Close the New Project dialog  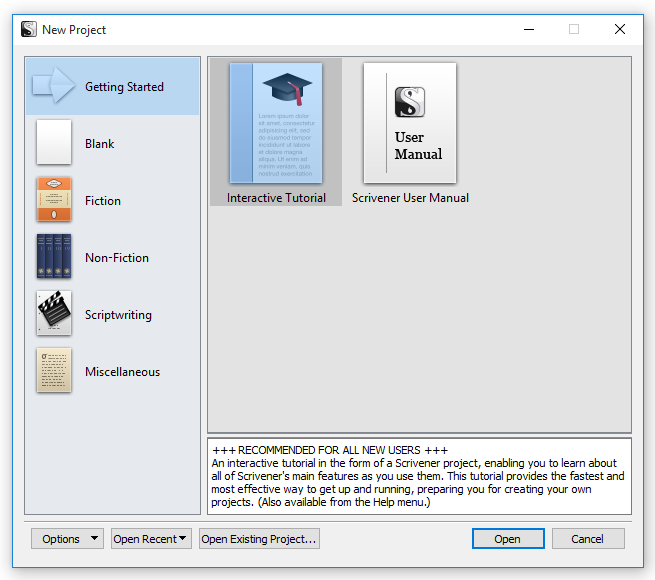pos(620,29)
